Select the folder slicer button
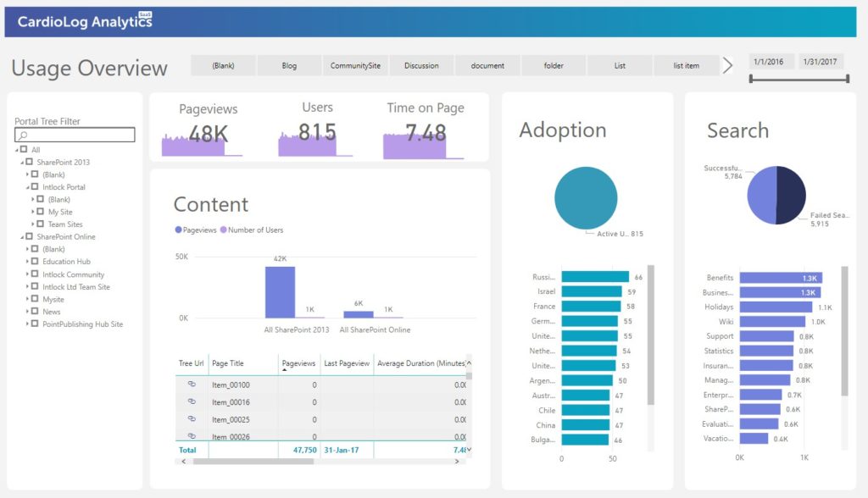Screen dimensions: 868x498 click(554, 65)
